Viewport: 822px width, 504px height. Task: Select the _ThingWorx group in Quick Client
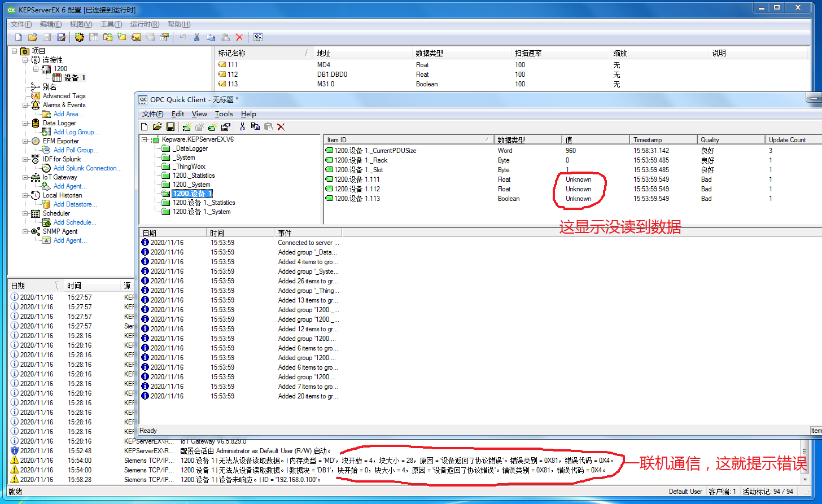click(x=190, y=166)
